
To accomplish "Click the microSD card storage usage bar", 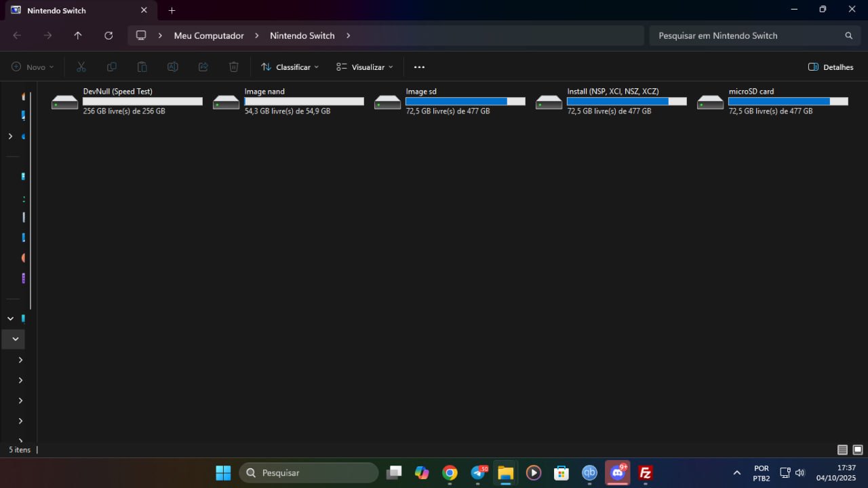I will coord(788,101).
